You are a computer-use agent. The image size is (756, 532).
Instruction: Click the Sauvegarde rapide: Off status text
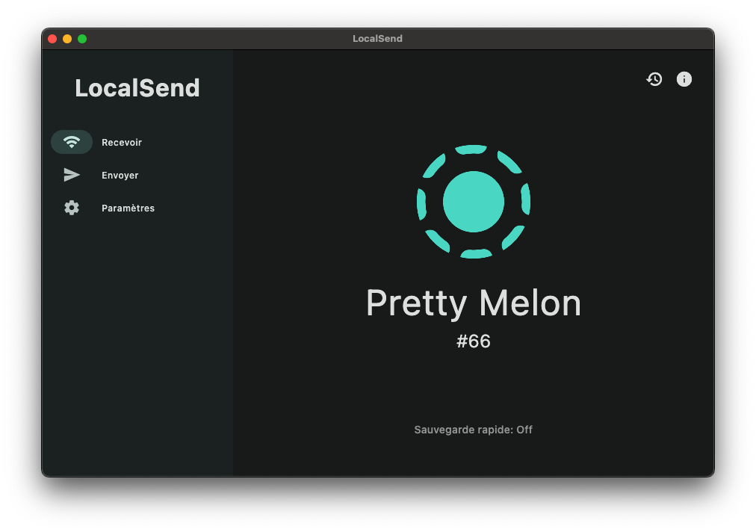coord(474,430)
